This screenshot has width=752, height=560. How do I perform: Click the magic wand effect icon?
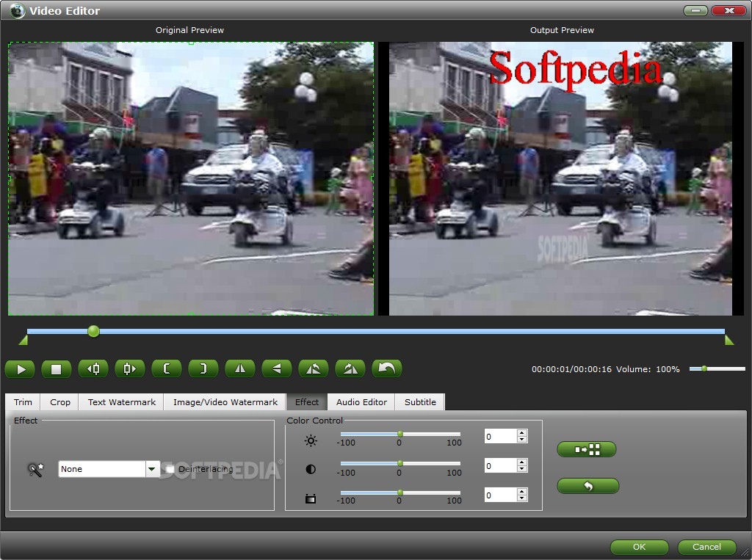pyautogui.click(x=35, y=470)
